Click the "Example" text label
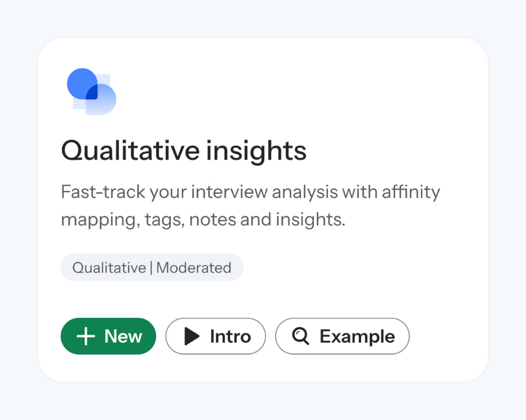Image resolution: width=526 pixels, height=420 pixels. [357, 336]
